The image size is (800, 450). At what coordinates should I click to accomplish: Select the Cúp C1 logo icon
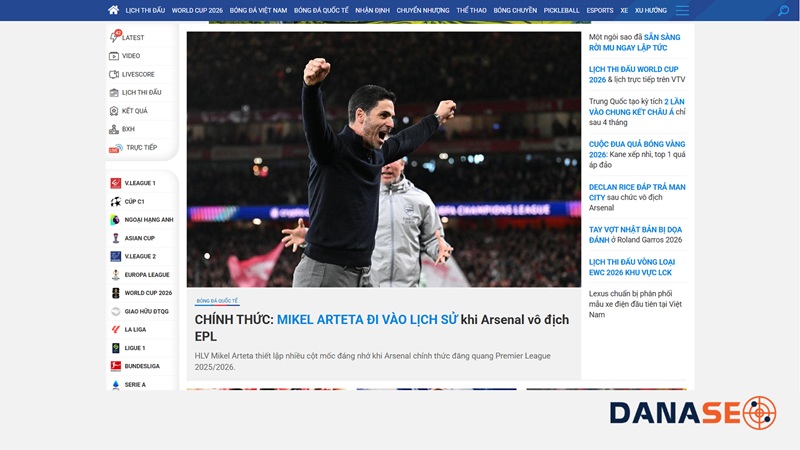pos(116,202)
